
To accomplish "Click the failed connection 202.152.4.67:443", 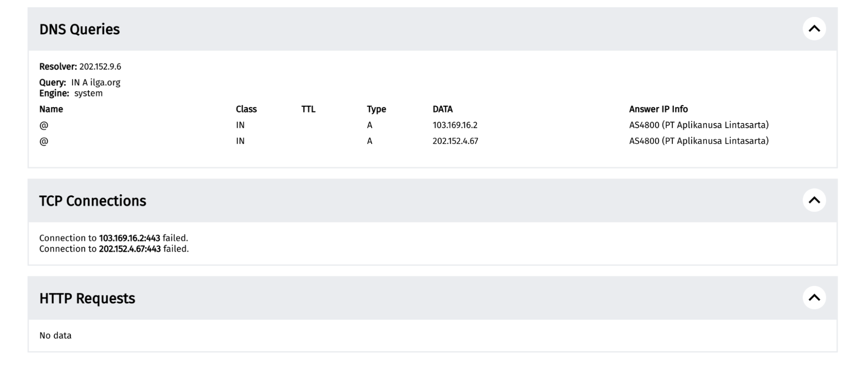I will (130, 249).
